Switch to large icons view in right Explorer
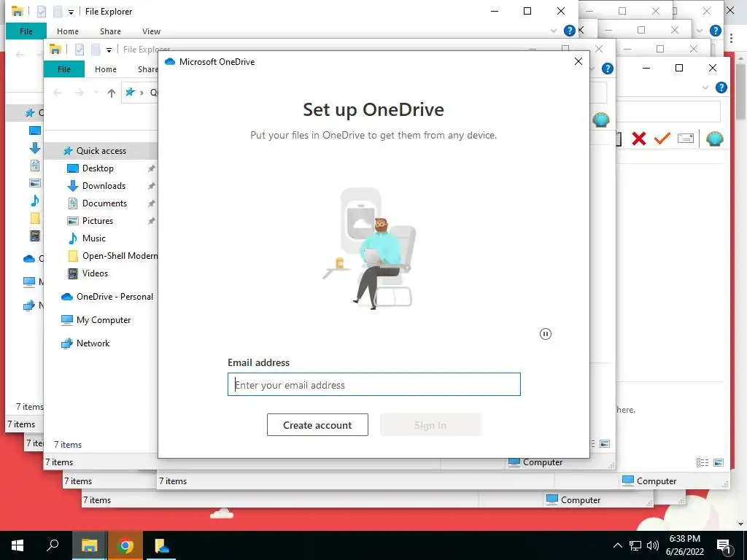 click(719, 462)
